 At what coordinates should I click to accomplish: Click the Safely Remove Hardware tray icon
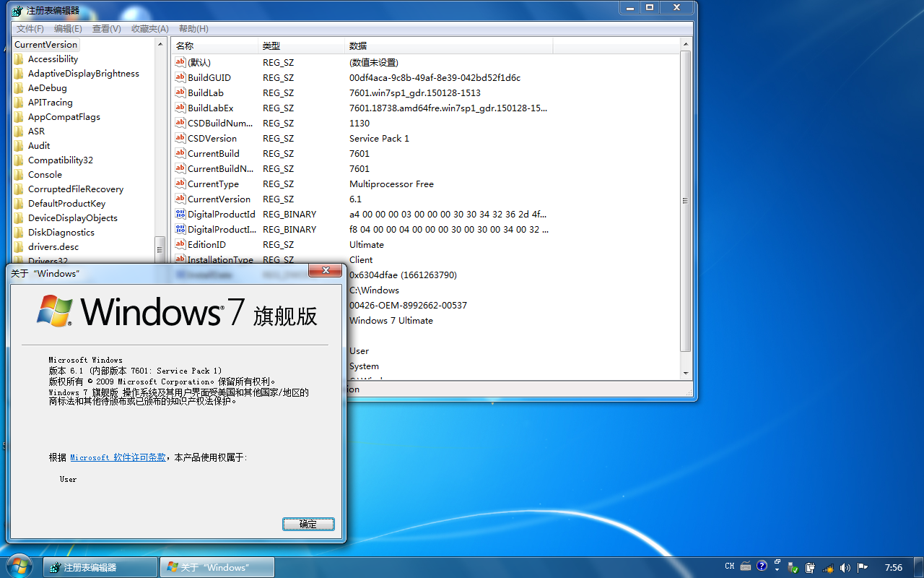794,567
